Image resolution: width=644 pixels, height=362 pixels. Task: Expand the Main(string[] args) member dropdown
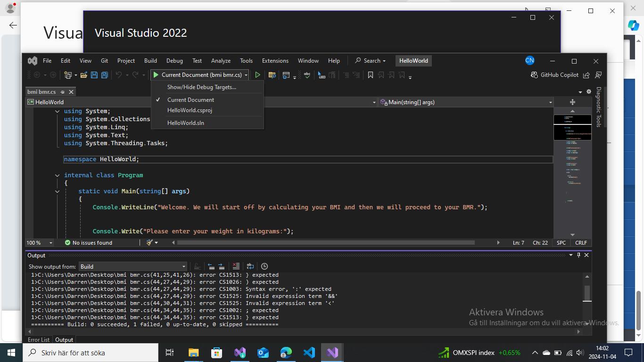(x=550, y=102)
